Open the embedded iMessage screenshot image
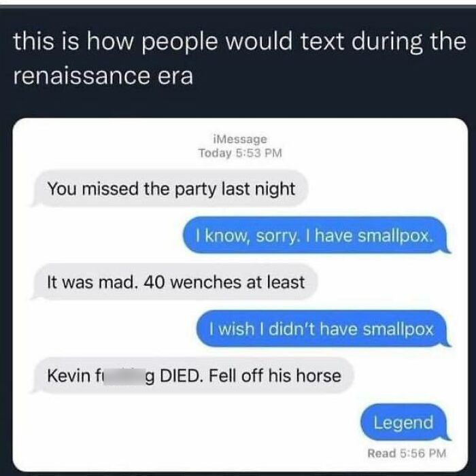Viewport: 476px width, 476px height. point(240,294)
